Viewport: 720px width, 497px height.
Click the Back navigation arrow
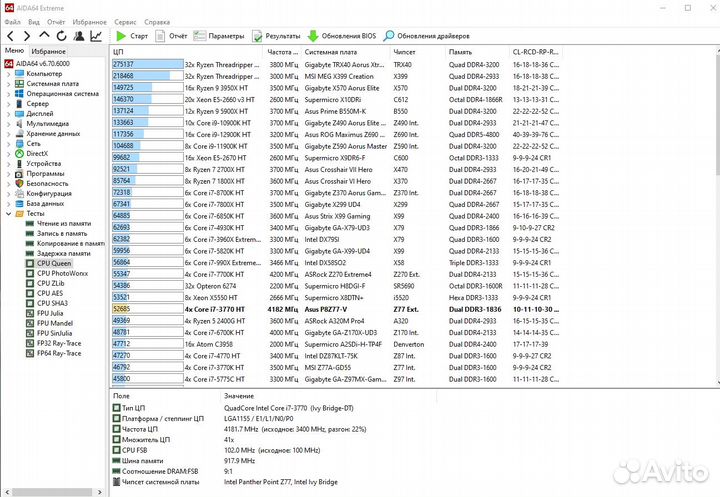[10, 36]
